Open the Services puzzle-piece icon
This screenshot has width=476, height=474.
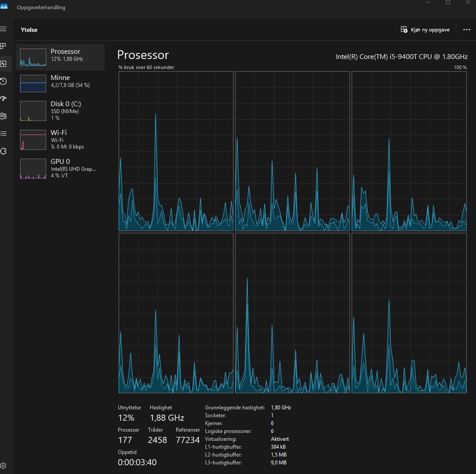coord(3,151)
